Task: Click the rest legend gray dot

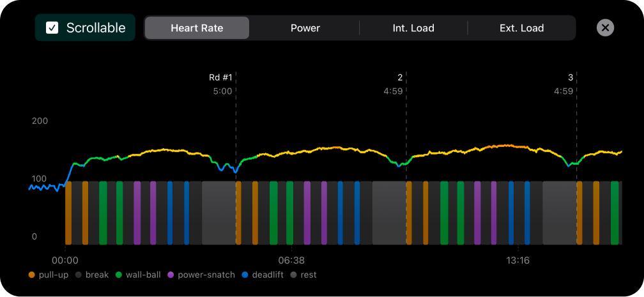Action: click(x=294, y=275)
